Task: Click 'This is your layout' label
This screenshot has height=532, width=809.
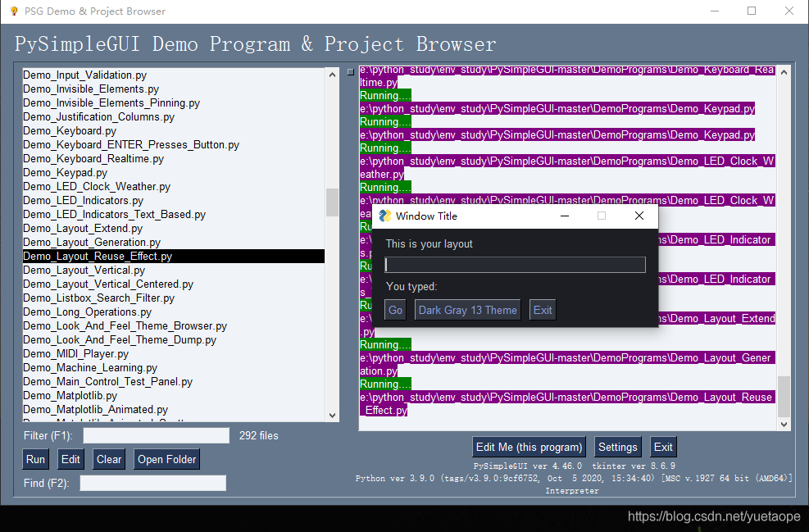Action: [x=429, y=243]
